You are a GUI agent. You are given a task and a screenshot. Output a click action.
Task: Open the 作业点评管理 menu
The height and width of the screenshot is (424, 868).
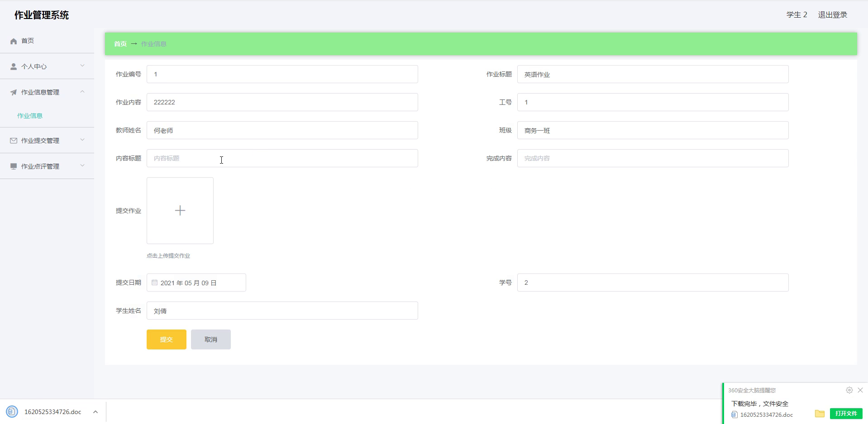(47, 166)
